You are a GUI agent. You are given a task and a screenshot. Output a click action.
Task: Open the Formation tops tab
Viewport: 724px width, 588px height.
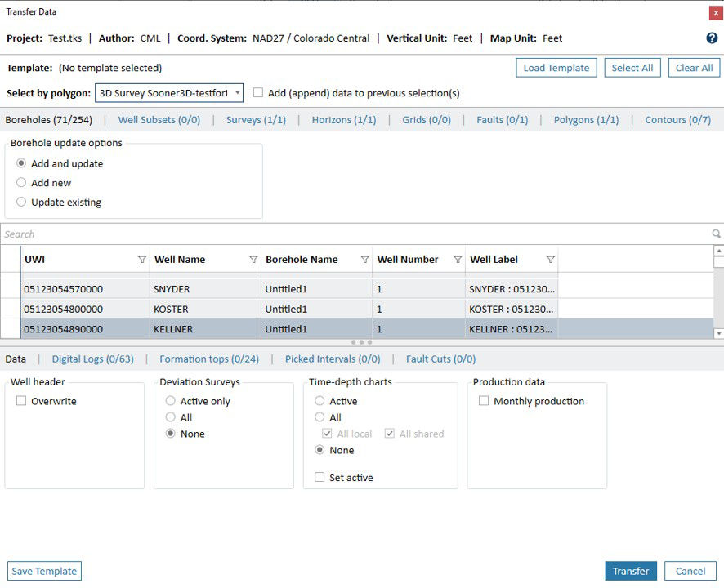tap(208, 359)
